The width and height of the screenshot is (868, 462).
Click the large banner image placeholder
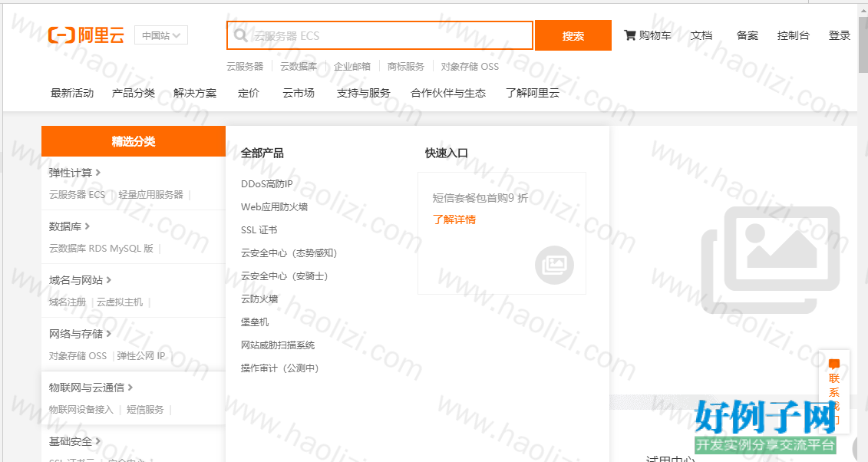click(770, 259)
